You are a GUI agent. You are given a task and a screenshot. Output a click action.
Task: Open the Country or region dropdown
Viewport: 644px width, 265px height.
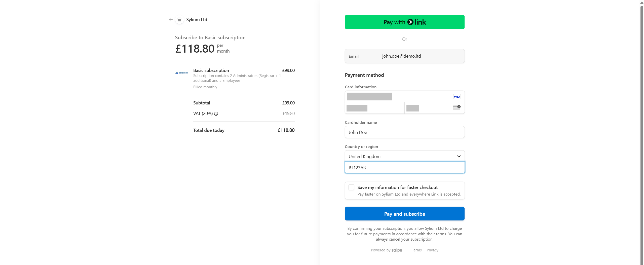click(404, 156)
